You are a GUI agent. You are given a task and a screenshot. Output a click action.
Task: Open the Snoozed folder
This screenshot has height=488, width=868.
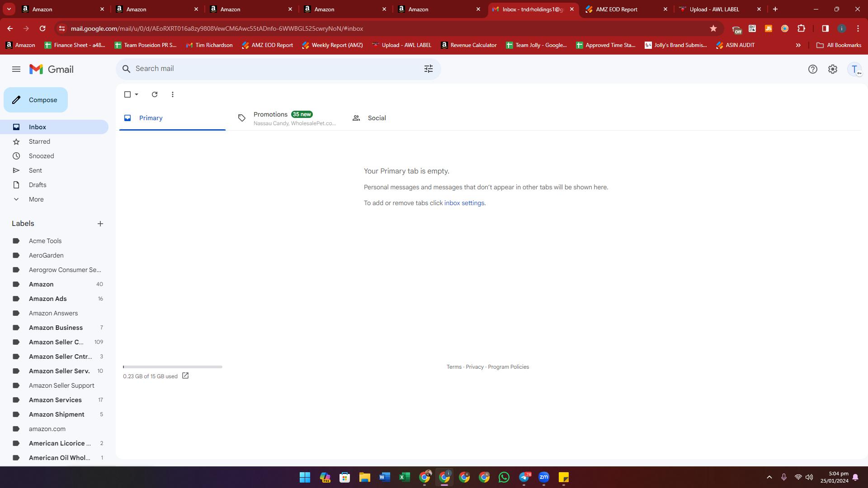pyautogui.click(x=54, y=156)
